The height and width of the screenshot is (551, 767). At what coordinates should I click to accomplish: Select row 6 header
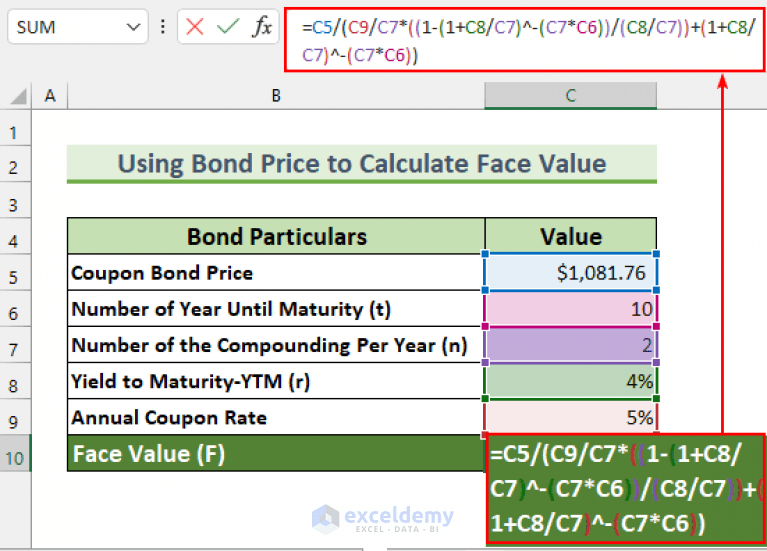point(15,309)
